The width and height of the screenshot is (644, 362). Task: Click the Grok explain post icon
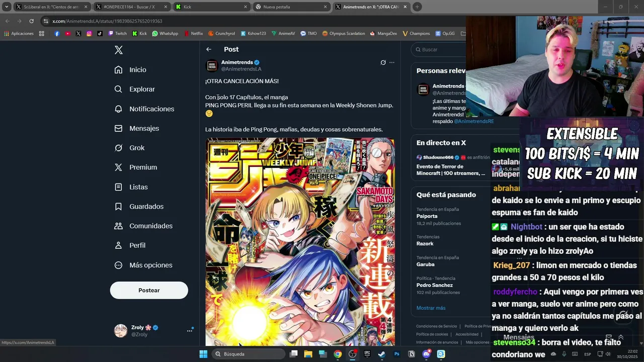(x=383, y=62)
